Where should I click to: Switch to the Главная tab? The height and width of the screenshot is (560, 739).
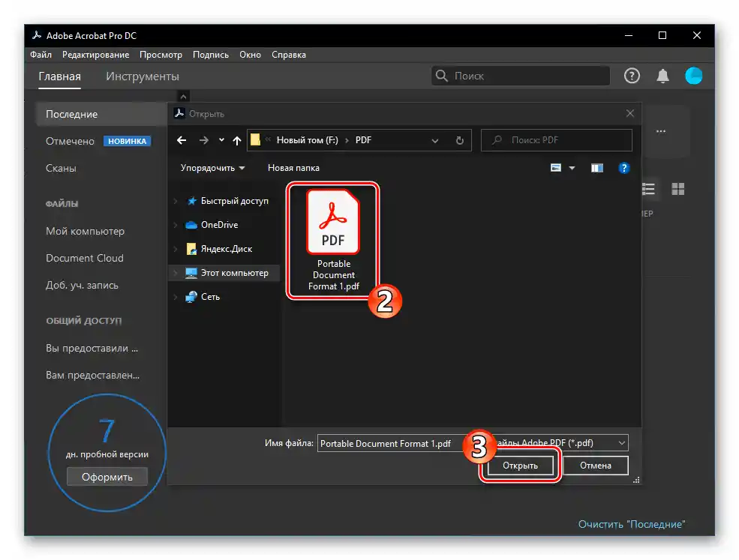click(59, 76)
